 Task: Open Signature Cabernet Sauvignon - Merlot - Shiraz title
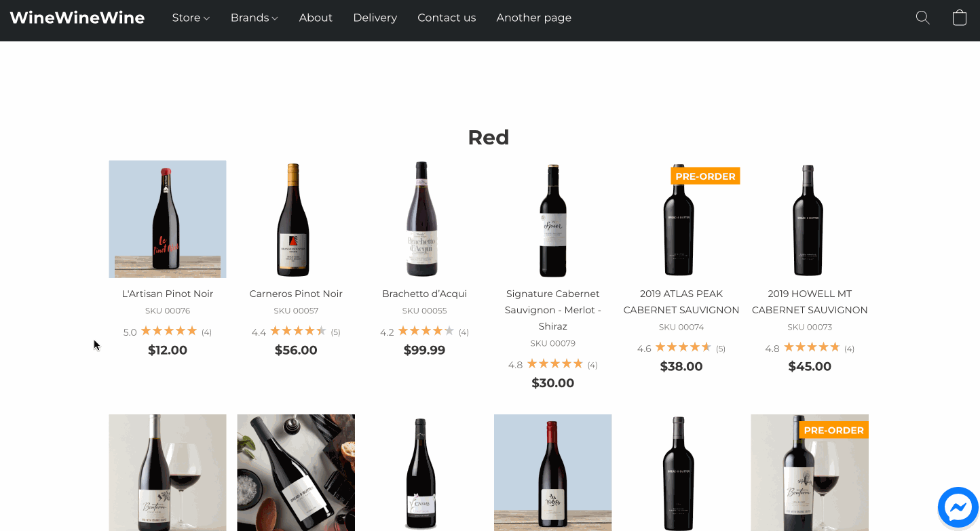pos(553,310)
